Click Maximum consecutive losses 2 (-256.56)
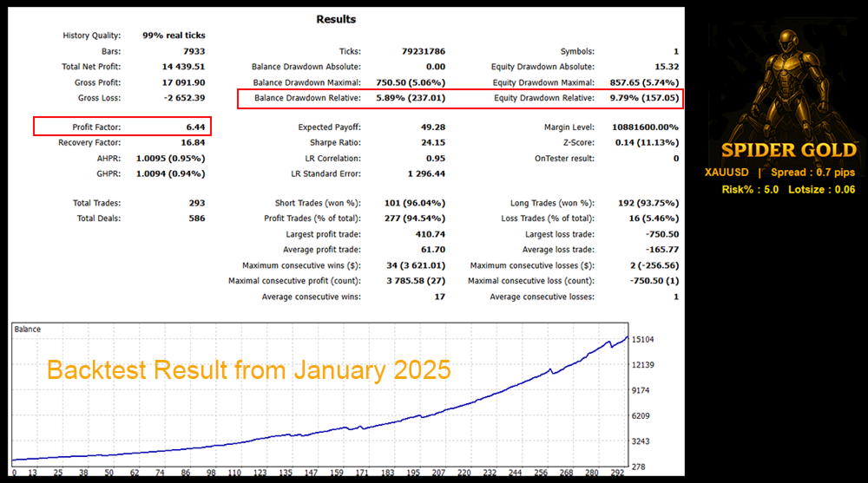868x483 pixels. tap(654, 265)
